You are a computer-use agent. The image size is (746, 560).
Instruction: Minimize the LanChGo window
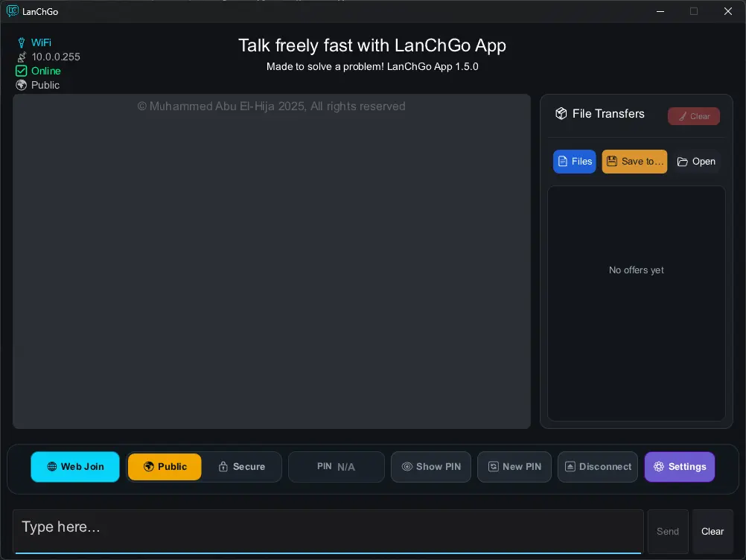tap(660, 11)
